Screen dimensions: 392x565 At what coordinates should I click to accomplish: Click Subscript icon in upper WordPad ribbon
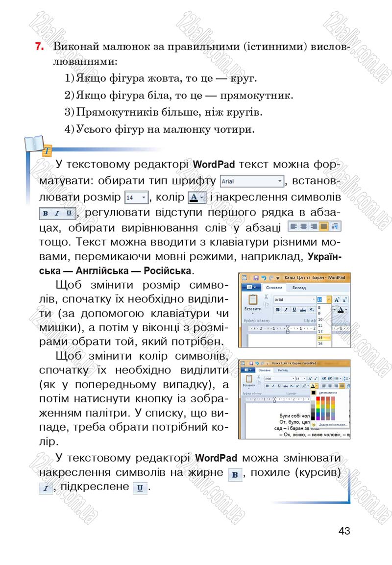click(311, 310)
